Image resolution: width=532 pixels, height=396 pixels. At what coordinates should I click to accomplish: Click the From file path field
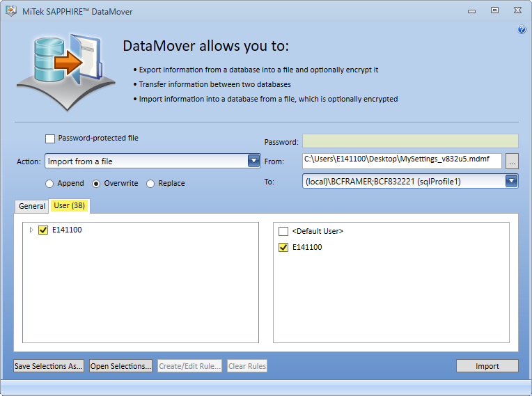point(402,161)
